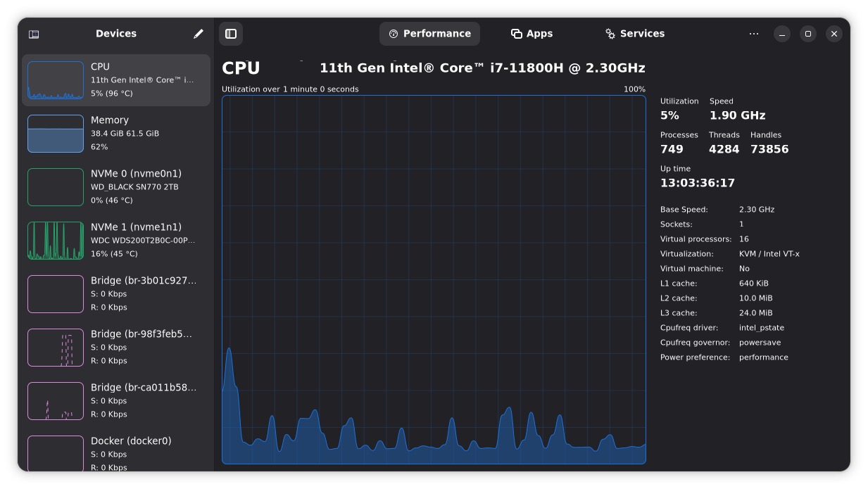Click the Memory usage graph thumbnail
Image resolution: width=868 pixels, height=489 pixels.
pyautogui.click(x=56, y=134)
